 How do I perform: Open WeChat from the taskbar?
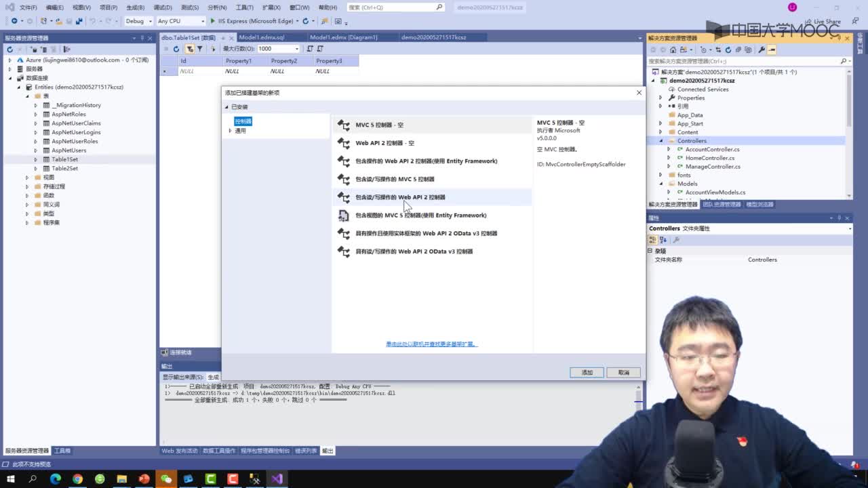[x=166, y=479]
